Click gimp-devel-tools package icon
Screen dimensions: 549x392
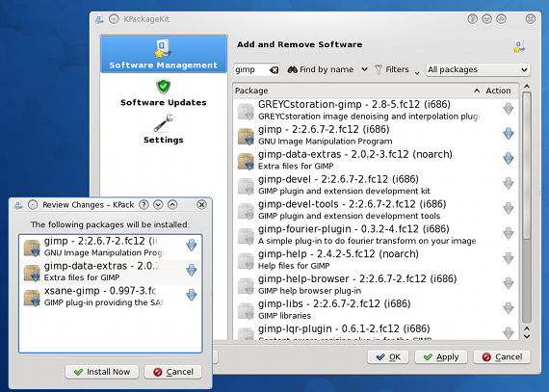(x=246, y=211)
